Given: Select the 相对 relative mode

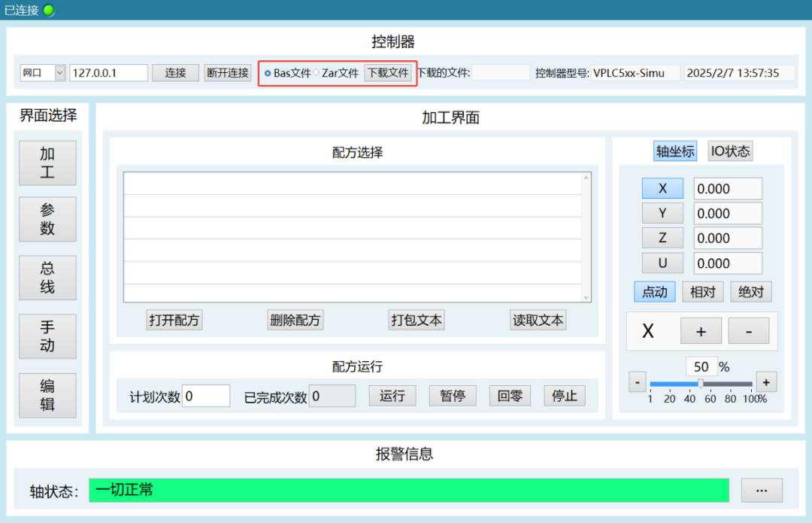Looking at the screenshot, I should point(703,292).
